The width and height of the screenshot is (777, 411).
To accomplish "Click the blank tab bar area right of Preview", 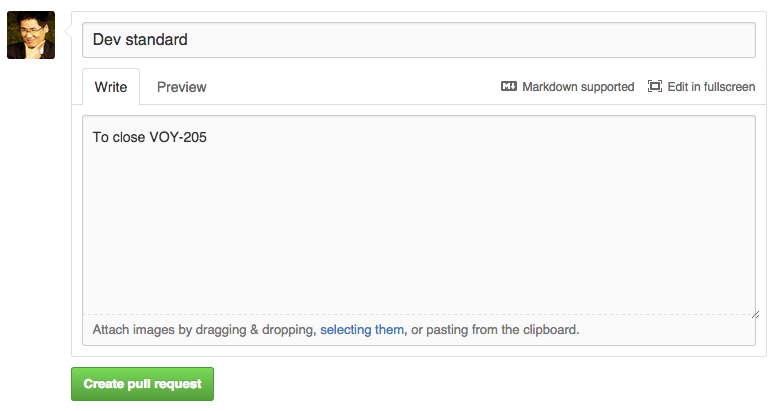I will point(350,87).
